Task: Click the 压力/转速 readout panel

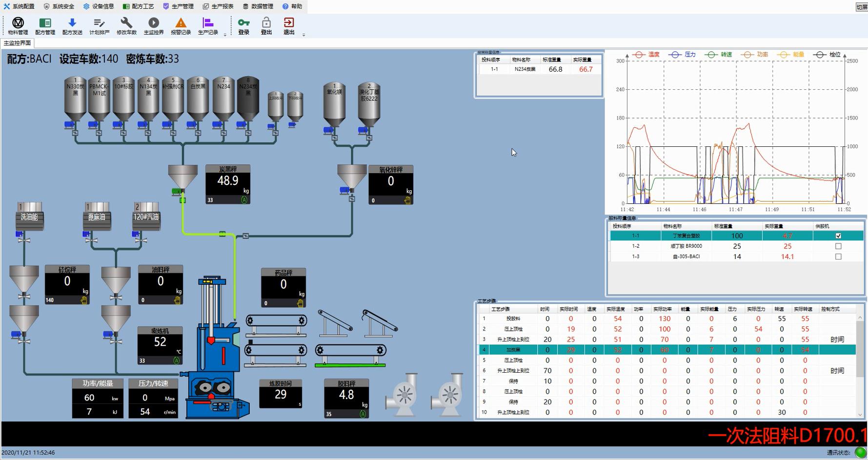Action: (153, 398)
